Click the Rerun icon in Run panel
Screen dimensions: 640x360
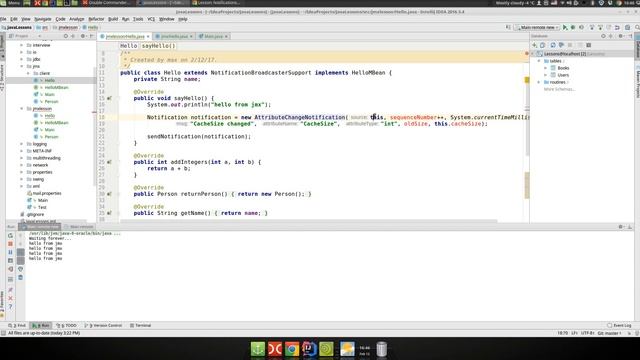tap(10, 236)
